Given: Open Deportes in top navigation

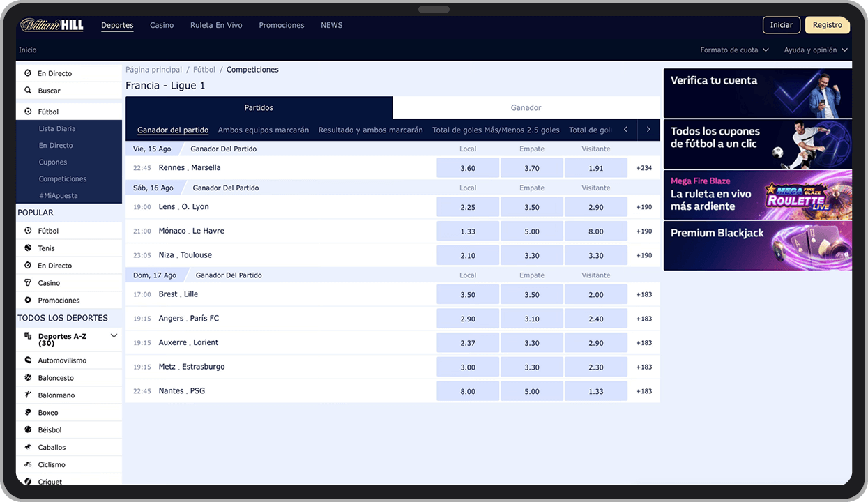Looking at the screenshot, I should 117,25.
